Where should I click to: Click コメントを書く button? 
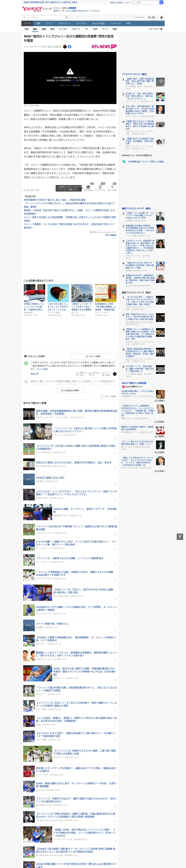(93, 356)
